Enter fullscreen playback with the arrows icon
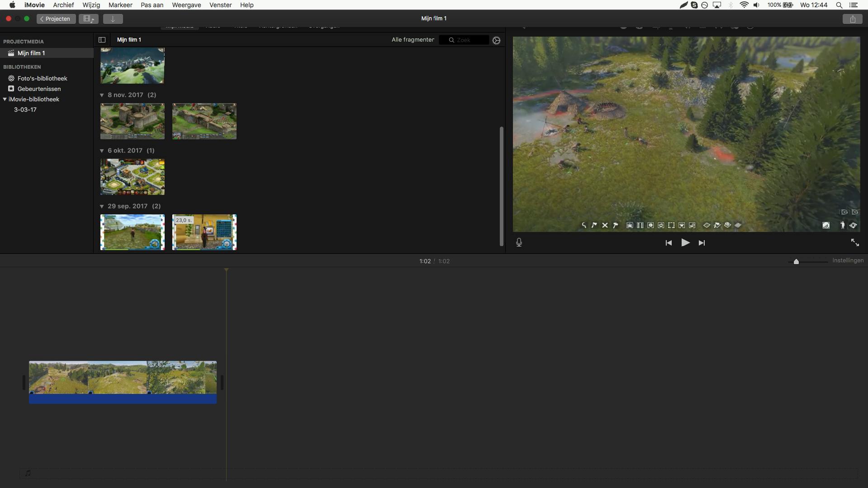The image size is (868, 488). coord(855,242)
